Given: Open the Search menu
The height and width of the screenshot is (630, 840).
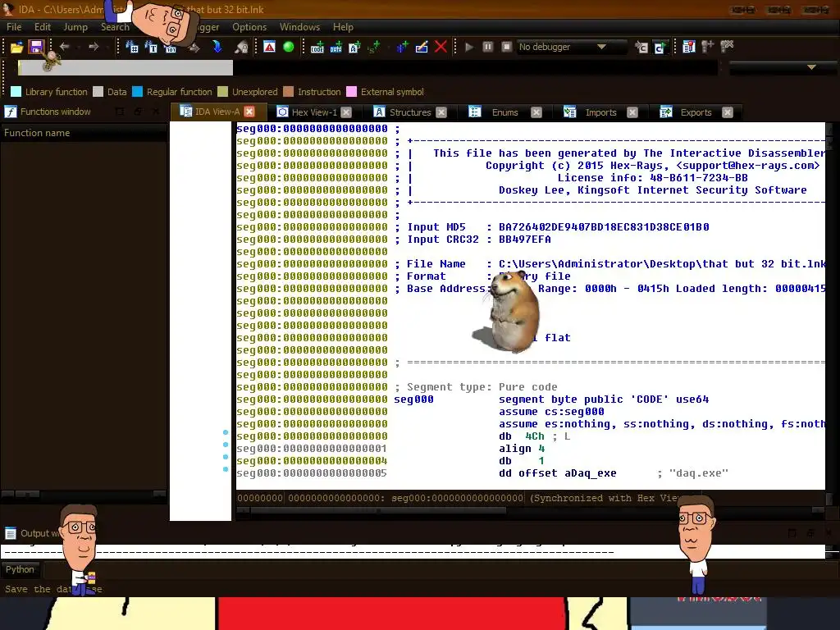Looking at the screenshot, I should point(115,27).
